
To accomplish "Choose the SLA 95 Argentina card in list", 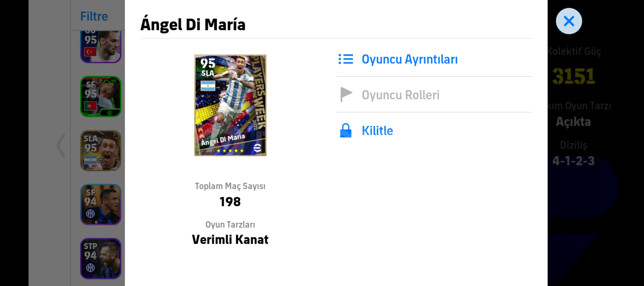I will click(101, 150).
